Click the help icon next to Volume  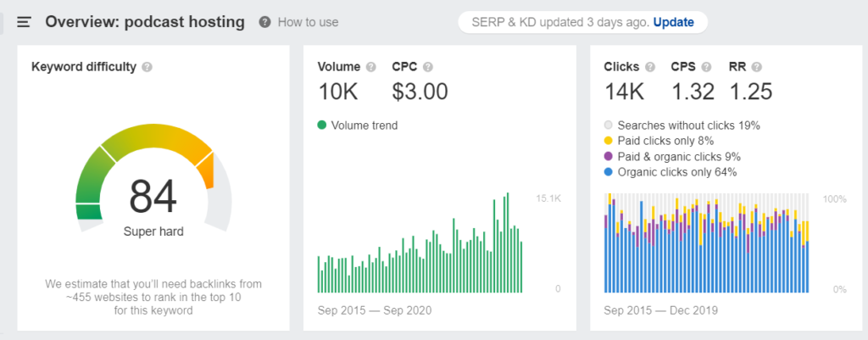[x=370, y=67]
